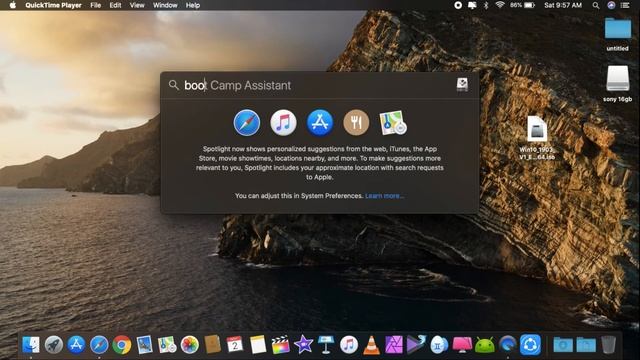Click the AirPlay display icon in the menu bar
The image size is (640, 360).
click(472, 5)
